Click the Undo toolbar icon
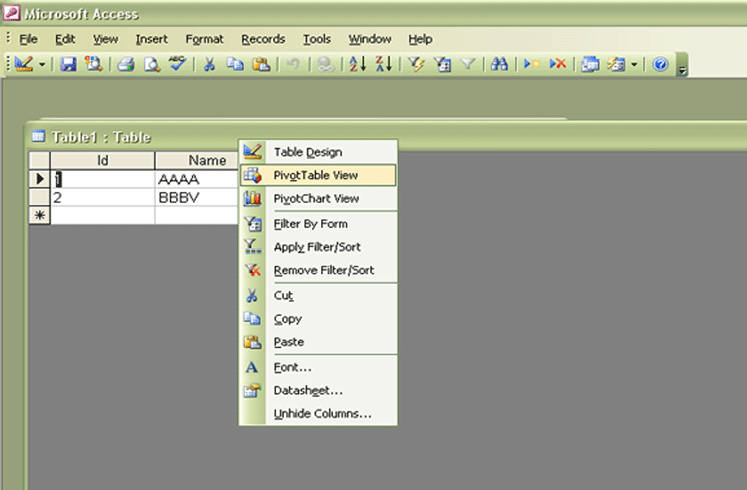Screen dimensions: 747x490 tap(293, 64)
